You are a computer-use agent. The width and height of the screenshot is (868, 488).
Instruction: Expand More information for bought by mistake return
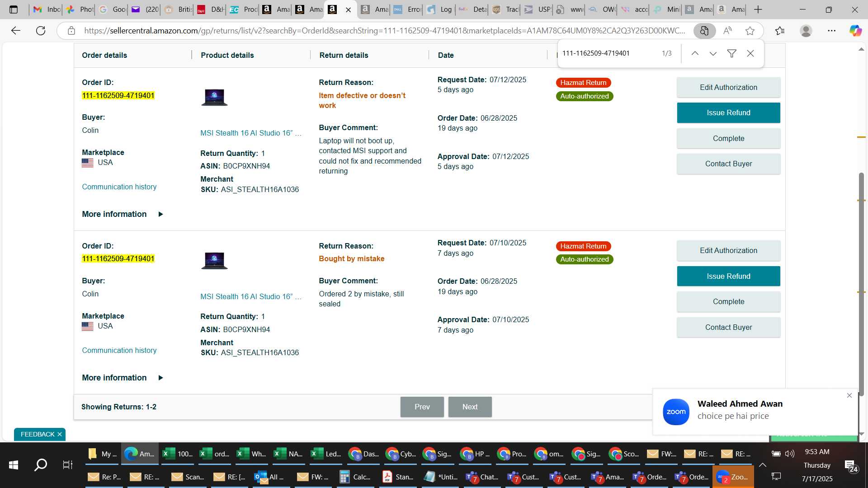(123, 378)
